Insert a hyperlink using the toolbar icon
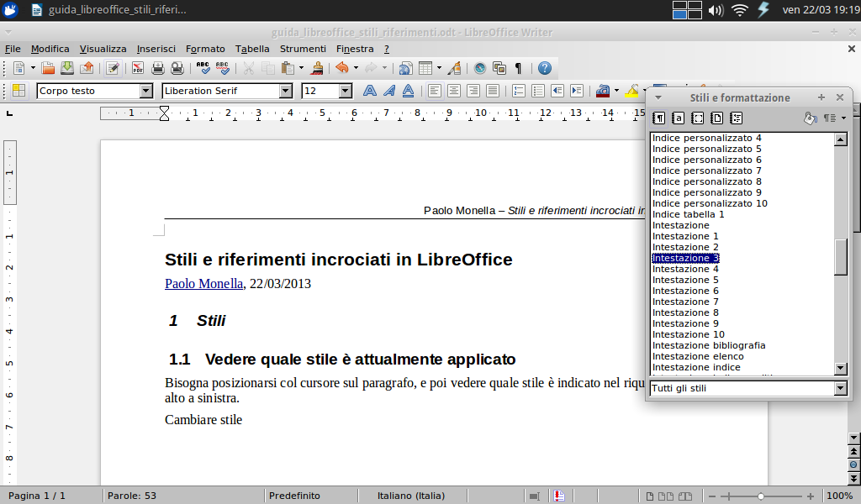The height and width of the screenshot is (504, 861). [x=406, y=68]
